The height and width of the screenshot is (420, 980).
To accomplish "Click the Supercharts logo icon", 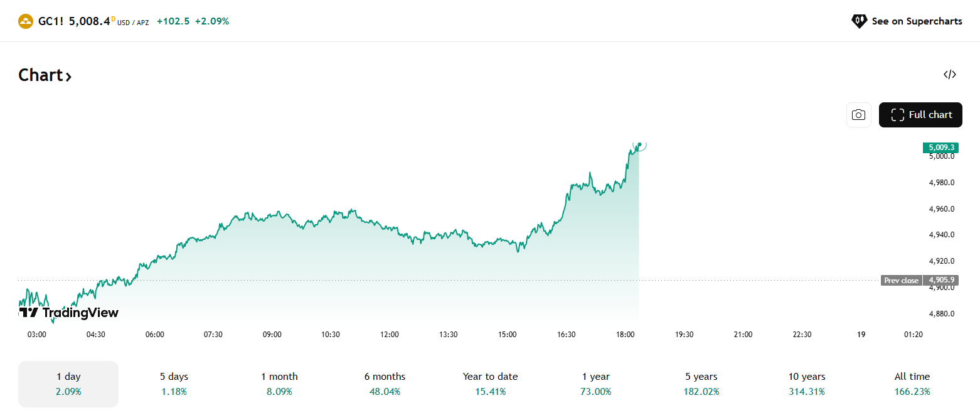I will [858, 21].
